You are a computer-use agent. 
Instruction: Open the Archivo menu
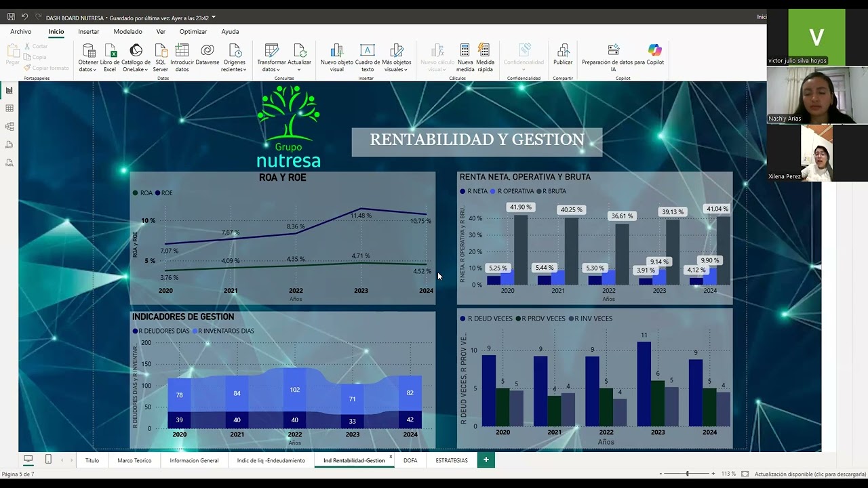pyautogui.click(x=21, y=32)
